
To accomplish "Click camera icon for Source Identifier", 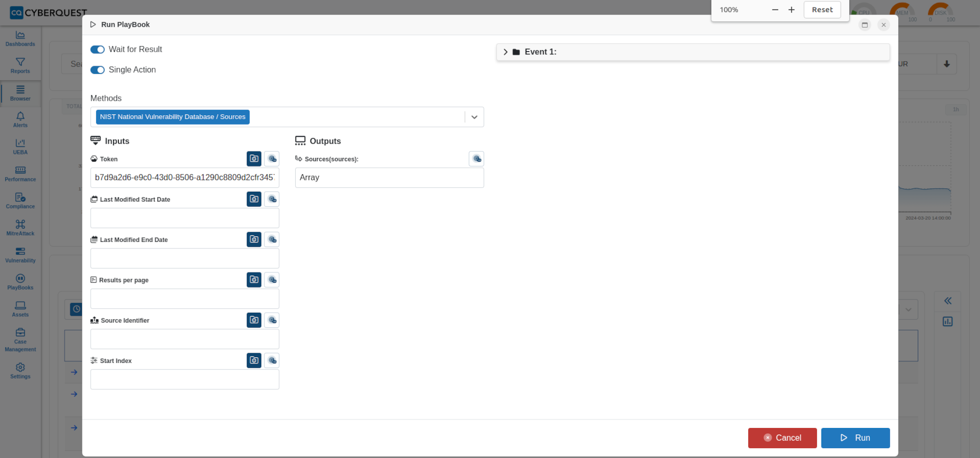I will (254, 320).
